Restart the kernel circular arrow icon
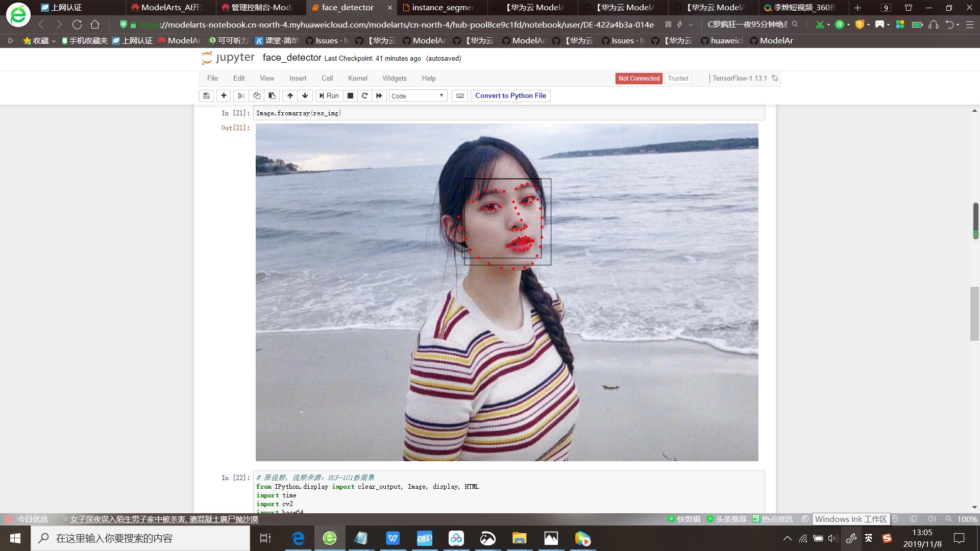The image size is (980, 551). click(364, 95)
